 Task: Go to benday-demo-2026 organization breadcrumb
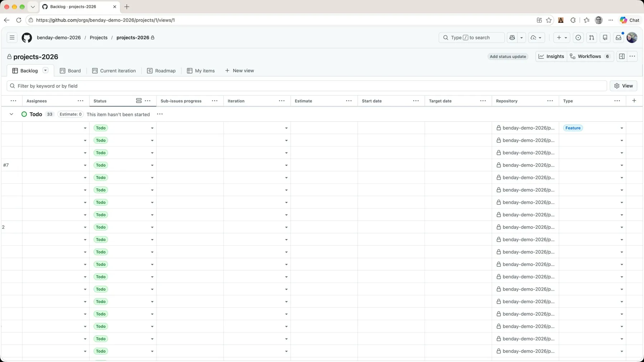[x=59, y=38]
